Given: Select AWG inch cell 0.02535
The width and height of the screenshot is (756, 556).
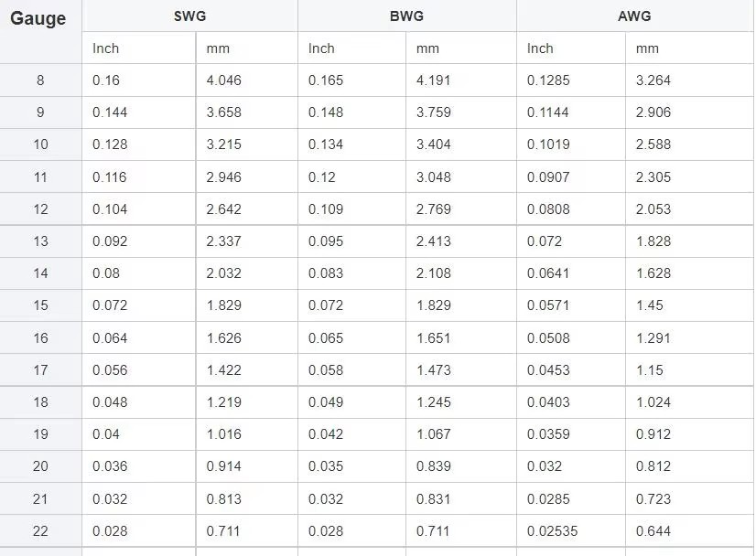Looking at the screenshot, I should (x=552, y=531).
